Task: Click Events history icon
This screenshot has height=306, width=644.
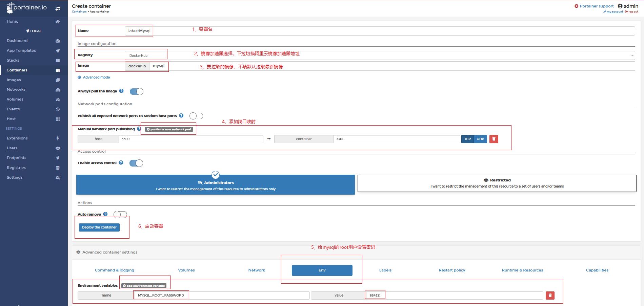Action: click(58, 109)
